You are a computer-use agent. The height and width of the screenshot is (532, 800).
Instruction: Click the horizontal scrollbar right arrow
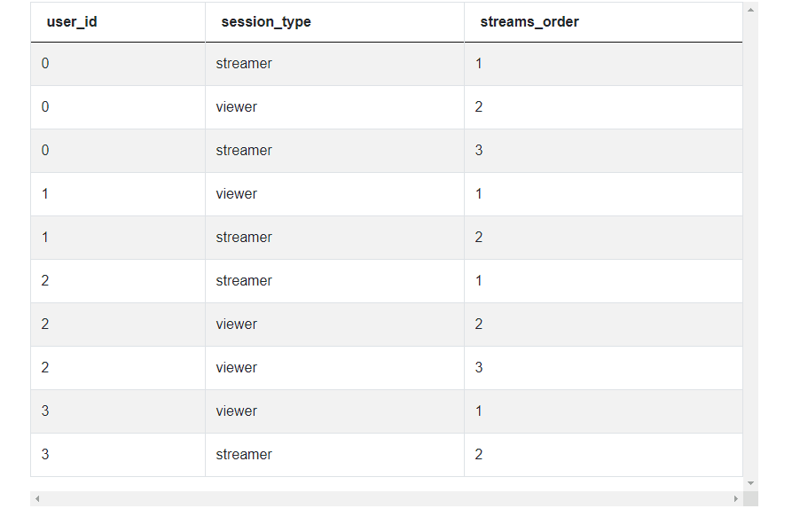coord(735,499)
